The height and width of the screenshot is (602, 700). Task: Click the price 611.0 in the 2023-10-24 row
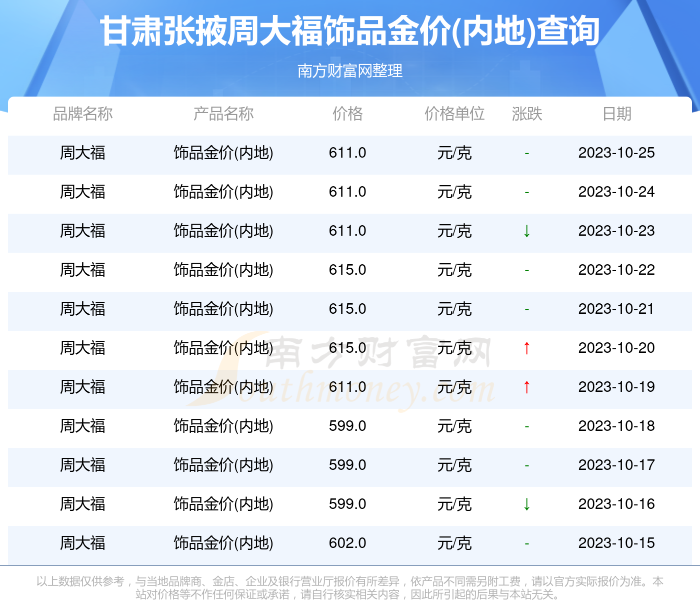(347, 192)
